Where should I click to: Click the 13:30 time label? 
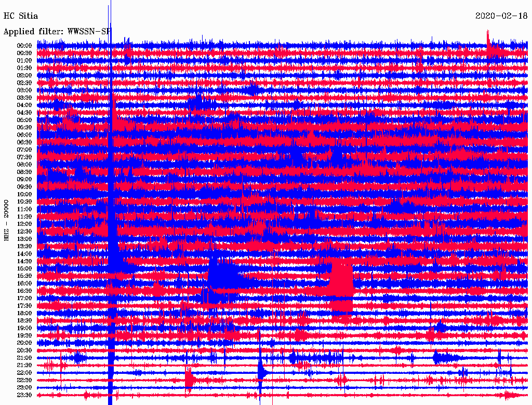(24, 246)
